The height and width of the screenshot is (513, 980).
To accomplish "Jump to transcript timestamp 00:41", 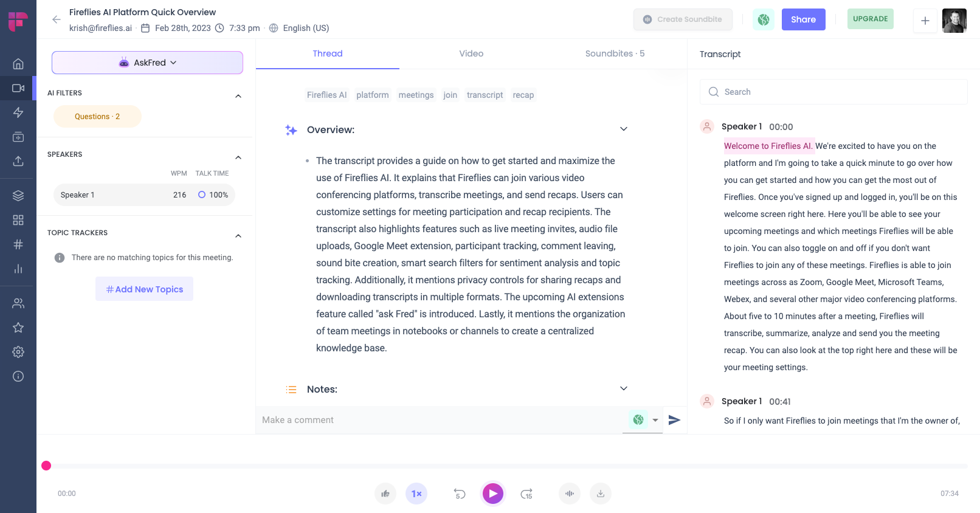I will point(780,402).
